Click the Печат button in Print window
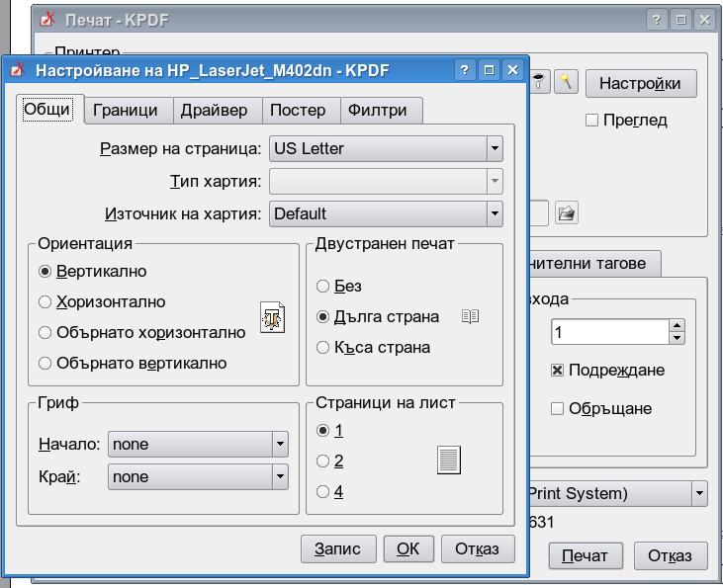The height and width of the screenshot is (588, 723). tap(586, 555)
